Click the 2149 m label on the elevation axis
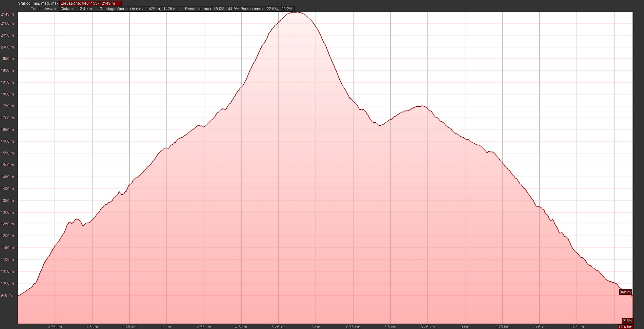 pos(7,14)
